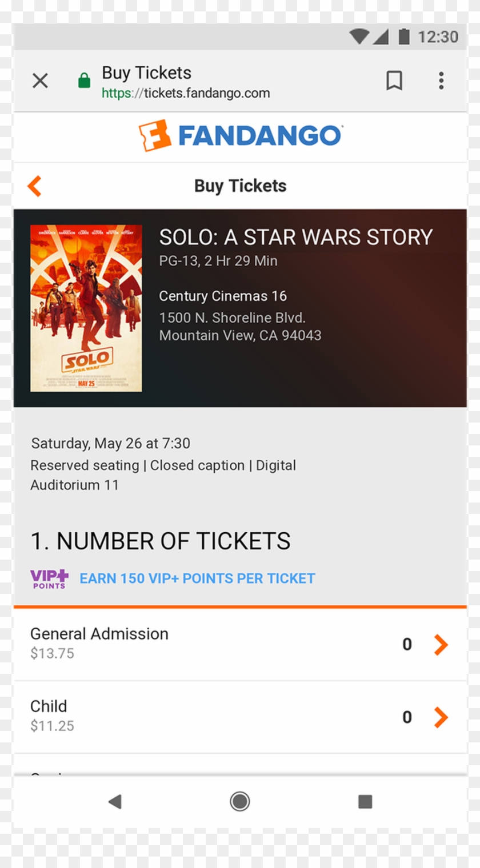Go back with the orange chevron
The image size is (480, 868).
tap(35, 186)
